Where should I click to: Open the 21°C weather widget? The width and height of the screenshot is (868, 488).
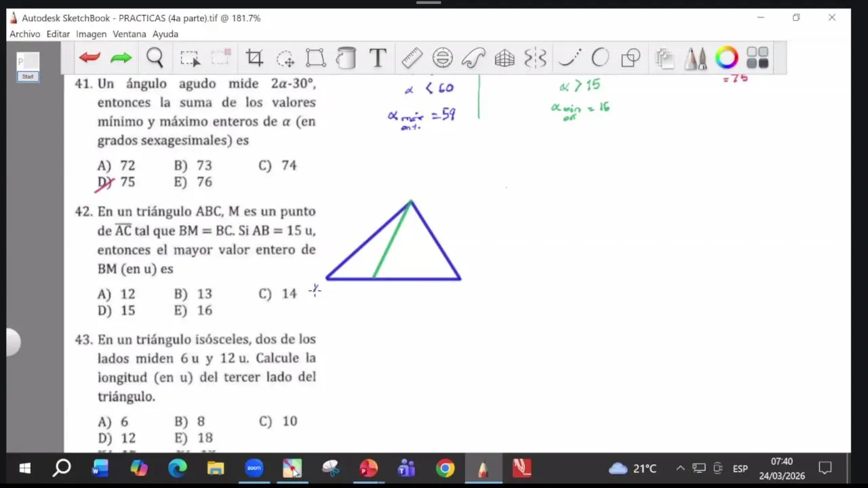click(633, 468)
